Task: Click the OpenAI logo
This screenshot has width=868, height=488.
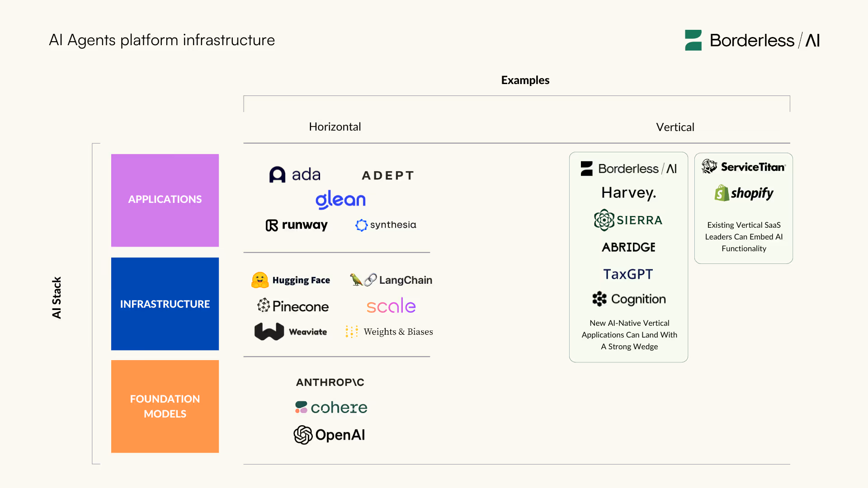Action: 329,435
